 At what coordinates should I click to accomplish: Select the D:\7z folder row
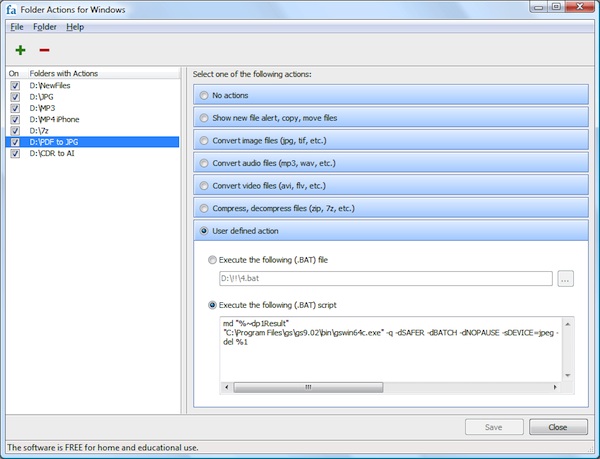coord(92,131)
